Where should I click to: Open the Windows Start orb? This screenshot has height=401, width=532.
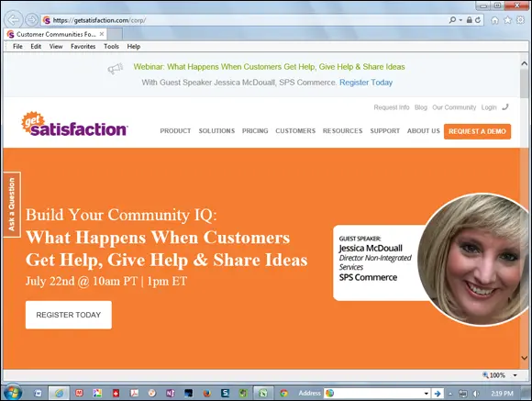tap(13, 393)
